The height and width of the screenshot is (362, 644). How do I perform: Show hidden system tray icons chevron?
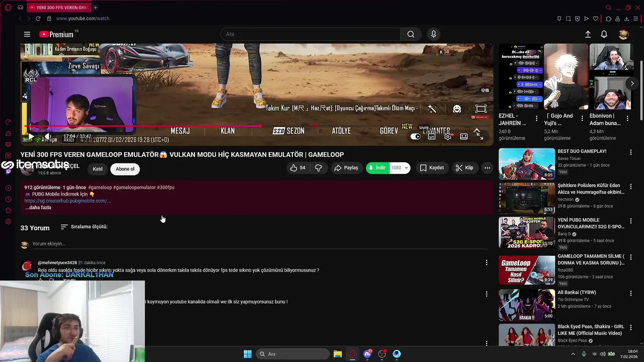tap(573, 354)
